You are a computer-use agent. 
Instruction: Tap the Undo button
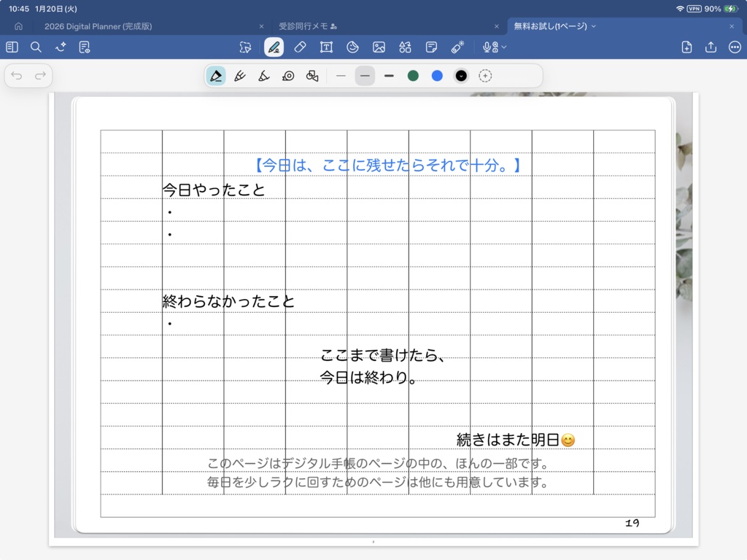[x=16, y=75]
